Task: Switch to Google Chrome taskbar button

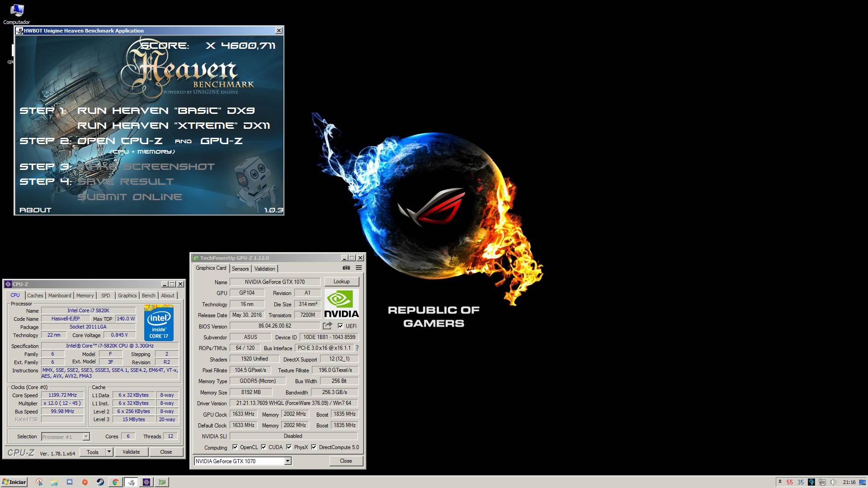Action: coord(115,482)
